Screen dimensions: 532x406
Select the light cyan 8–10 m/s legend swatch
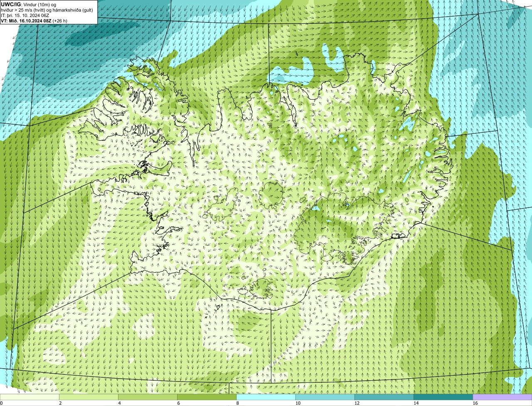tap(266, 397)
